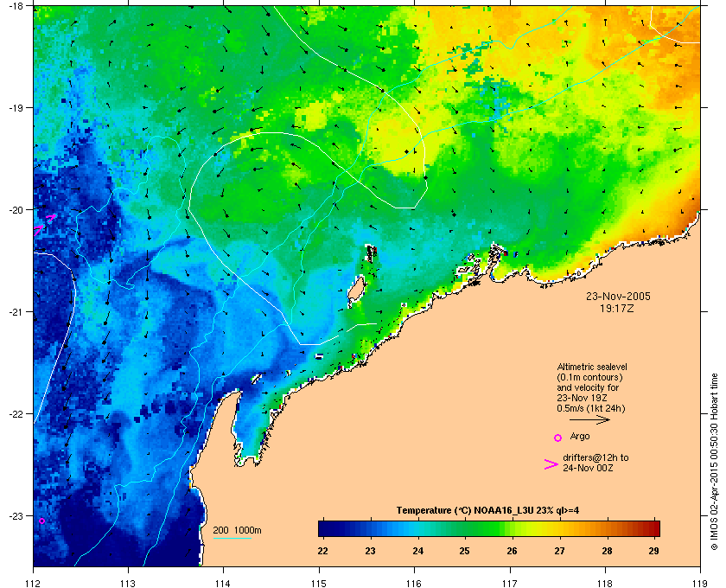Click latitude axis label '-20'
Image resolution: width=726 pixels, height=588 pixels.
click(x=16, y=210)
